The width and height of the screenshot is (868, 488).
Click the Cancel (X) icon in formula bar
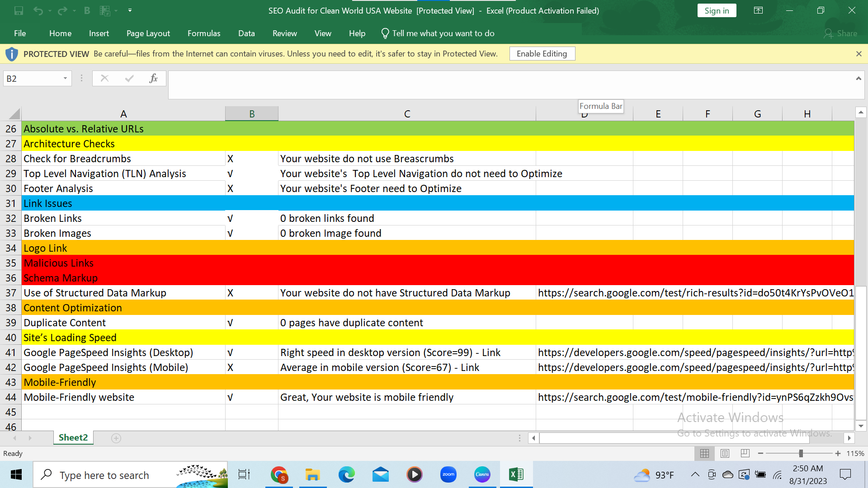pos(104,78)
